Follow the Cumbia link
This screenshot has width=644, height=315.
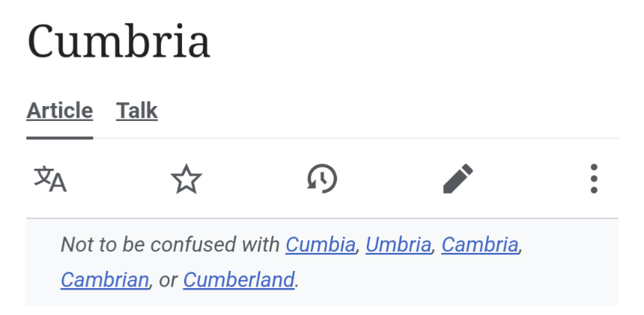(321, 244)
